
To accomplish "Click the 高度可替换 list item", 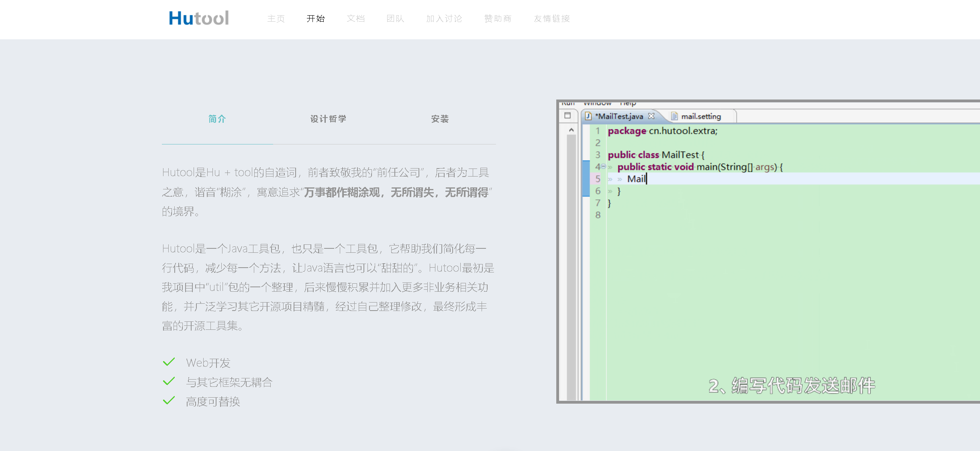I will pyautogui.click(x=213, y=401).
